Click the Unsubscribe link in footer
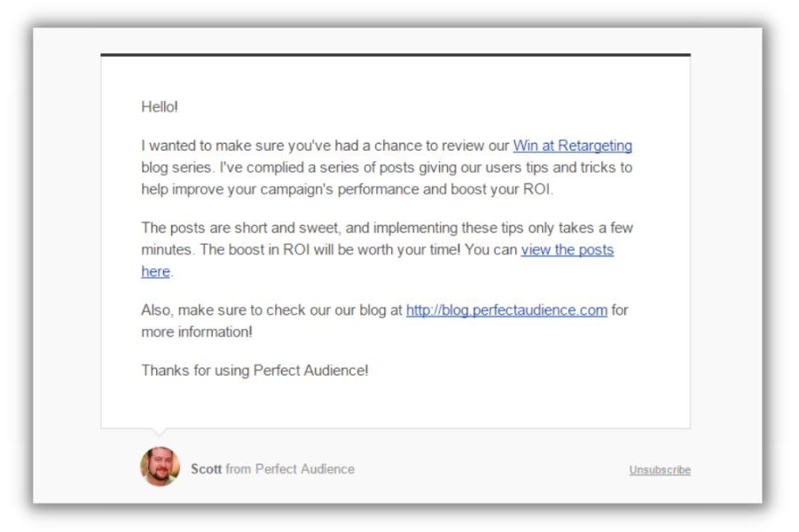This screenshot has width=799, height=532. coord(659,470)
